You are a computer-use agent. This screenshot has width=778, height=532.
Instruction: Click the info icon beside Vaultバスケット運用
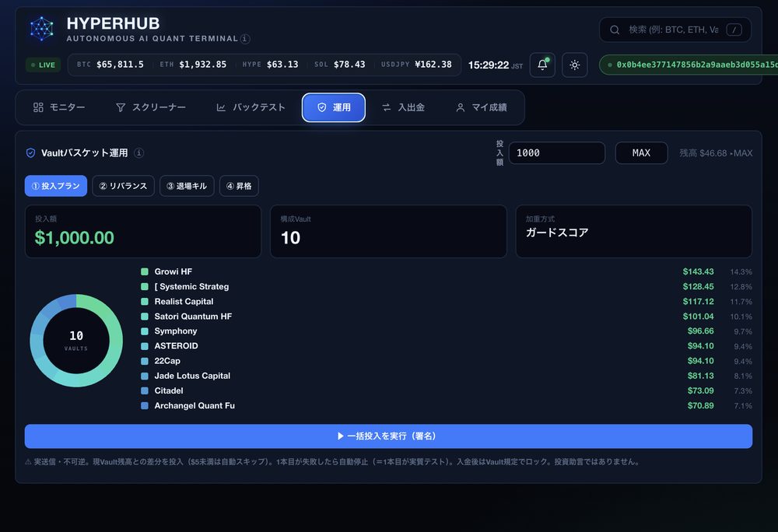pyautogui.click(x=139, y=152)
